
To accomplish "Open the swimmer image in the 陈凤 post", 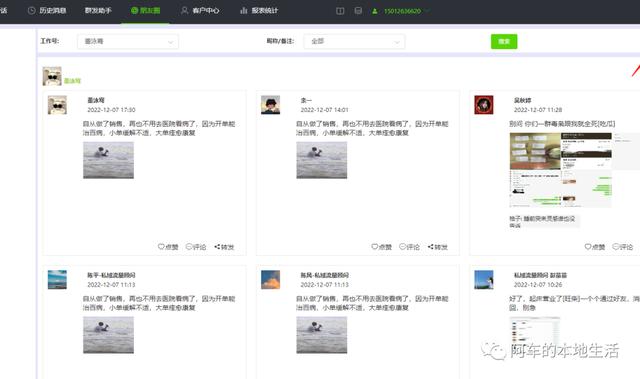I will (x=322, y=335).
